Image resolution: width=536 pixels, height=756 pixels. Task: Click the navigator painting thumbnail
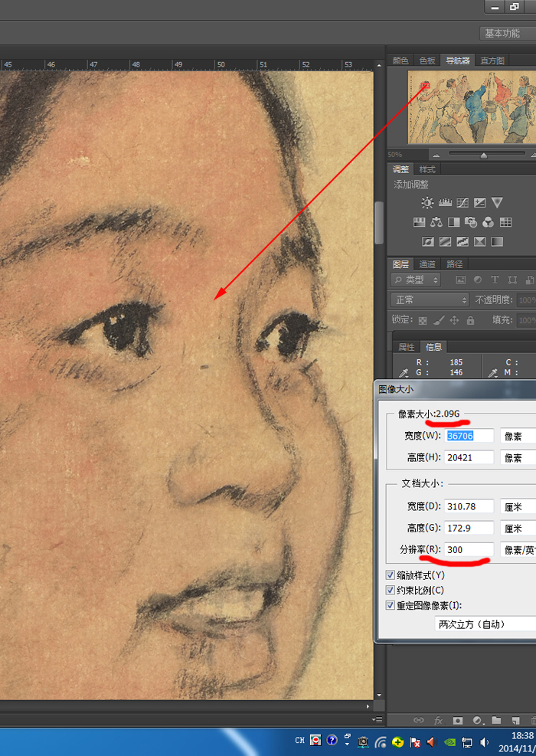[472, 107]
